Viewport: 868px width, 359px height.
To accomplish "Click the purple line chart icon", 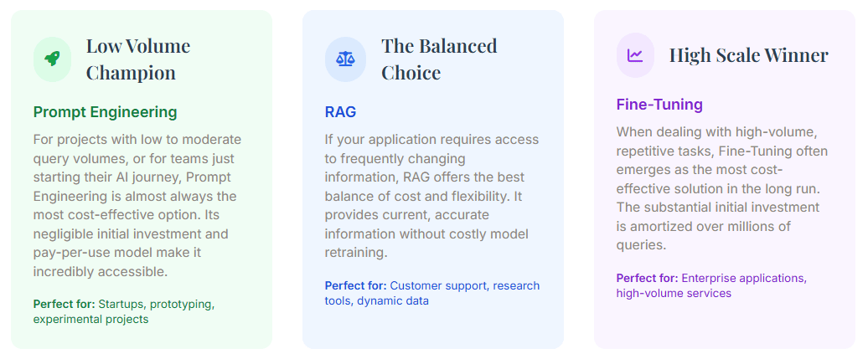I will tap(636, 55).
